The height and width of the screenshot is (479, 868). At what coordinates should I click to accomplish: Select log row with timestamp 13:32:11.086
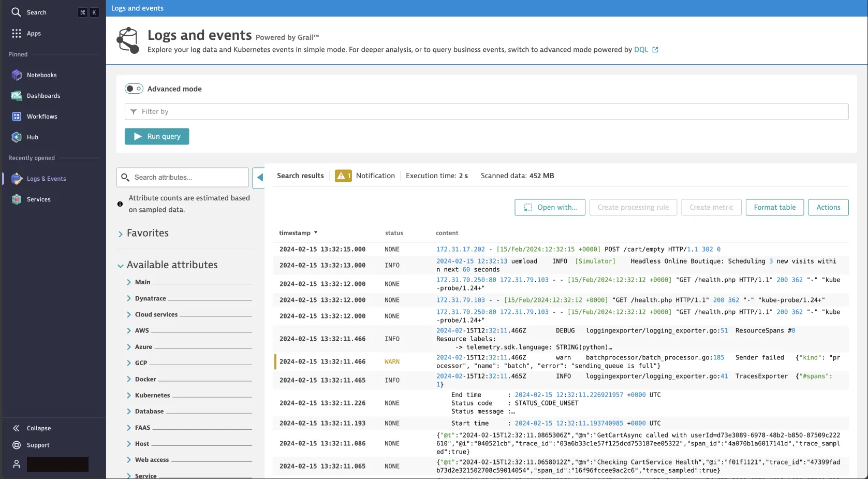point(561,443)
